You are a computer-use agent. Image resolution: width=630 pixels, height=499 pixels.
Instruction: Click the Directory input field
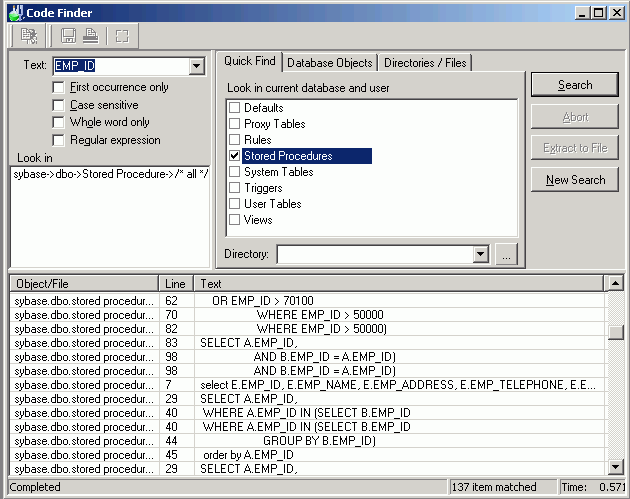375,254
